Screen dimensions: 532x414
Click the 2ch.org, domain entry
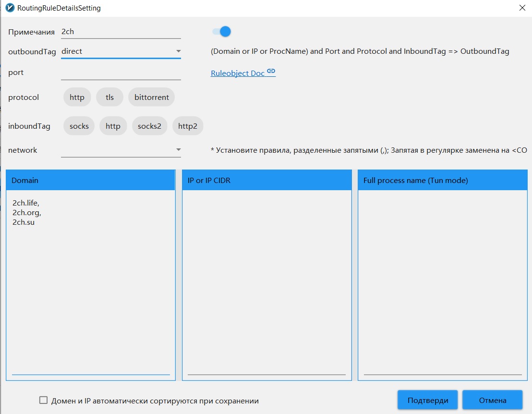coord(27,213)
